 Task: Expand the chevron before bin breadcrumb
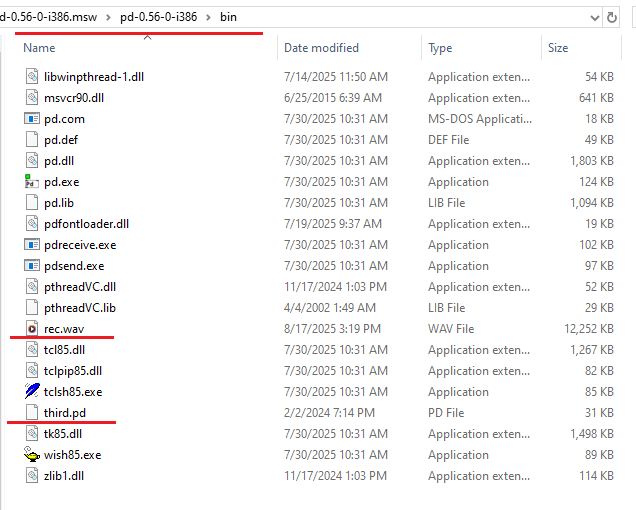click(208, 17)
